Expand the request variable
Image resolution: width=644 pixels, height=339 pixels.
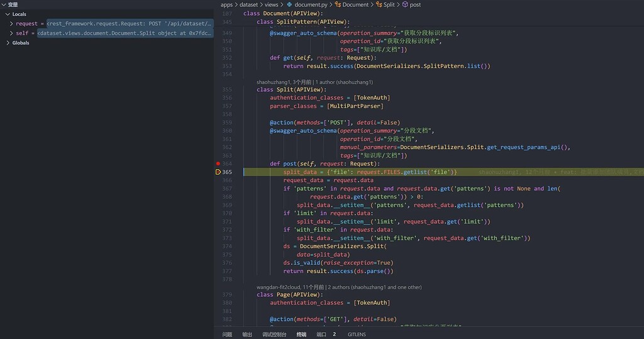pyautogui.click(x=11, y=23)
